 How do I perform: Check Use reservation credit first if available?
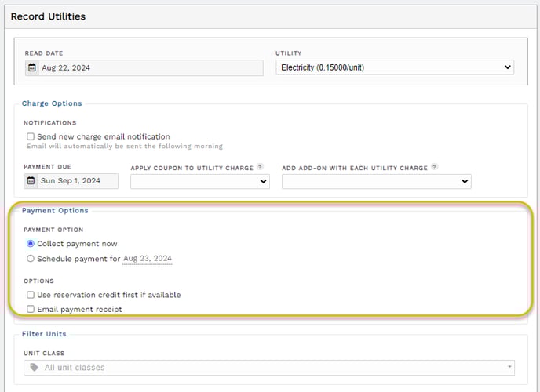(31, 295)
